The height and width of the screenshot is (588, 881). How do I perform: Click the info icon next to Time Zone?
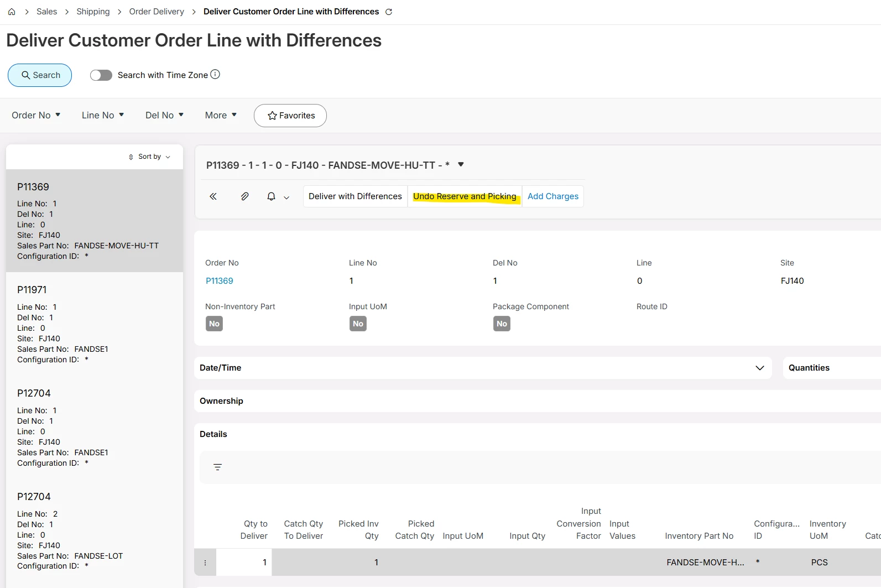[x=215, y=74]
